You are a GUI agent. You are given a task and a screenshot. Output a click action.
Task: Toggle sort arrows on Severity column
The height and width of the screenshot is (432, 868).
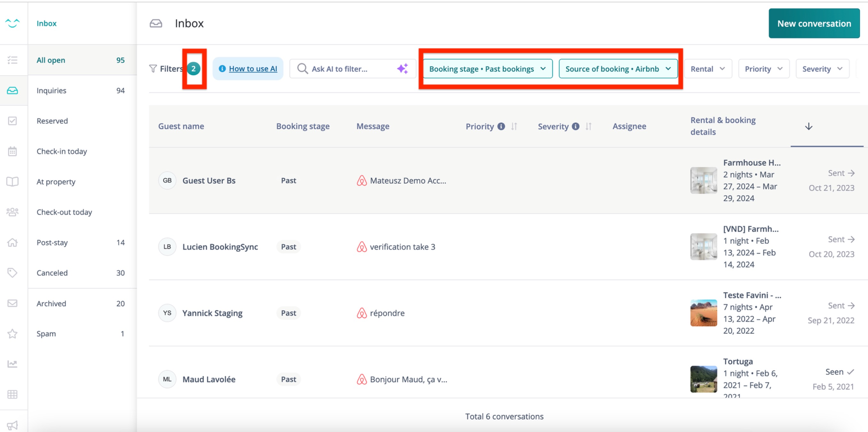click(x=588, y=126)
